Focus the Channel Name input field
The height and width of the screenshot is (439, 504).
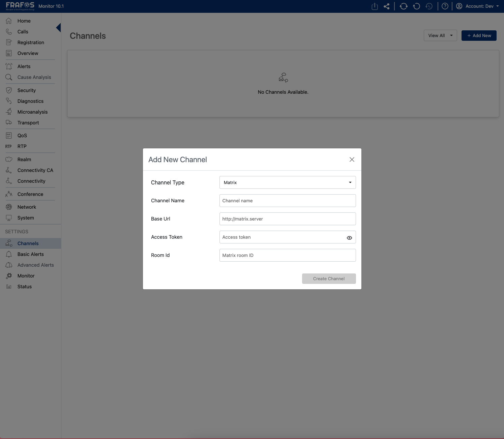[x=288, y=201]
